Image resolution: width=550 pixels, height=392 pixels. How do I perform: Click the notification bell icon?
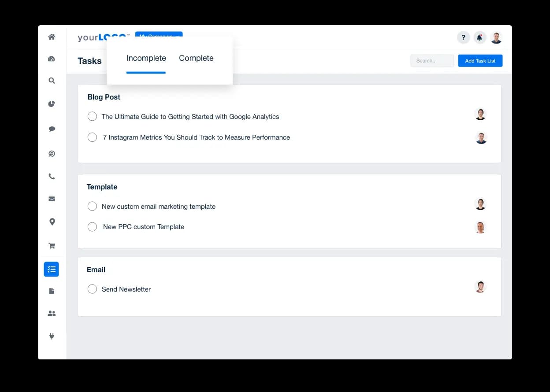click(x=479, y=38)
